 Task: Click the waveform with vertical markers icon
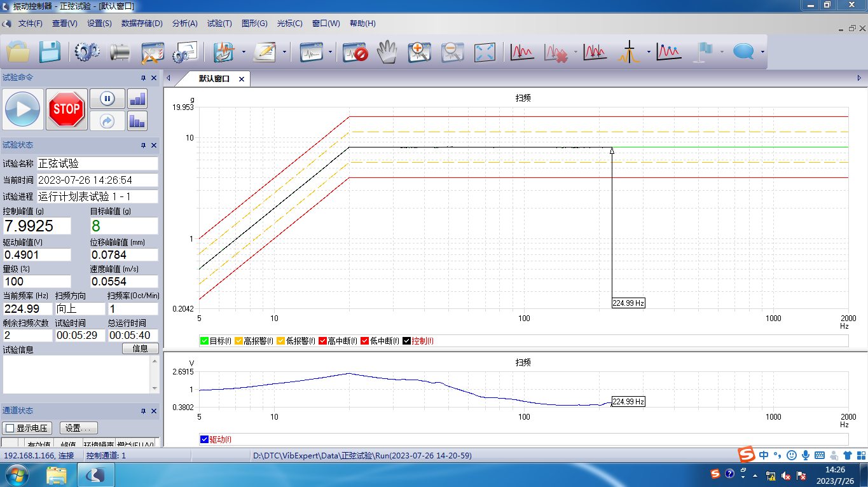tap(595, 51)
